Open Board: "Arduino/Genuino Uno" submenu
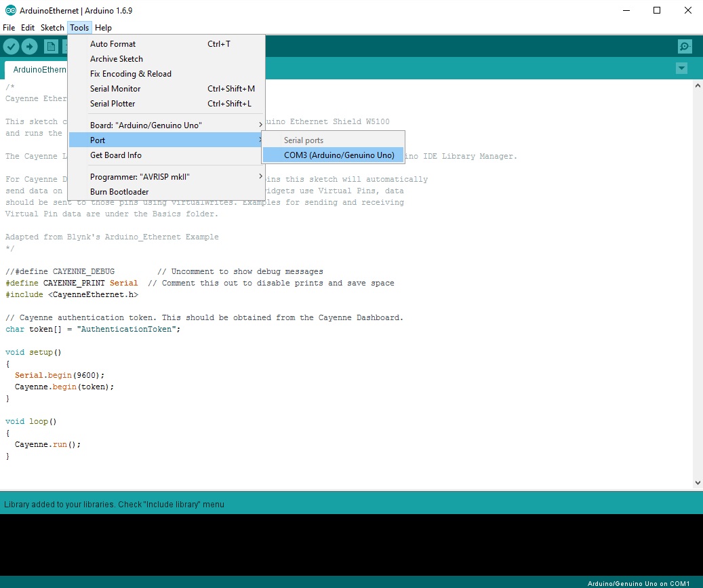This screenshot has height=588, width=703. 166,125
